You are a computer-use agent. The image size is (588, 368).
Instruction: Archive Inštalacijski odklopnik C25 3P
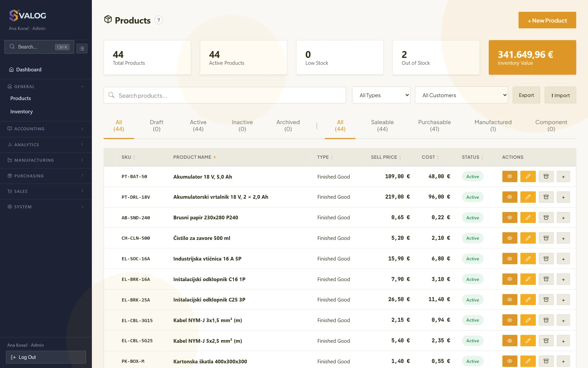546,300
